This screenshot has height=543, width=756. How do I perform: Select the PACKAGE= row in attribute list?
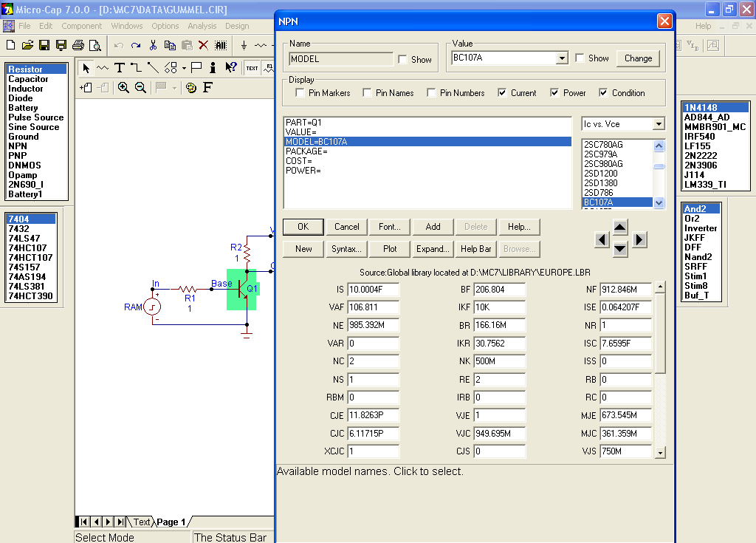(x=427, y=151)
